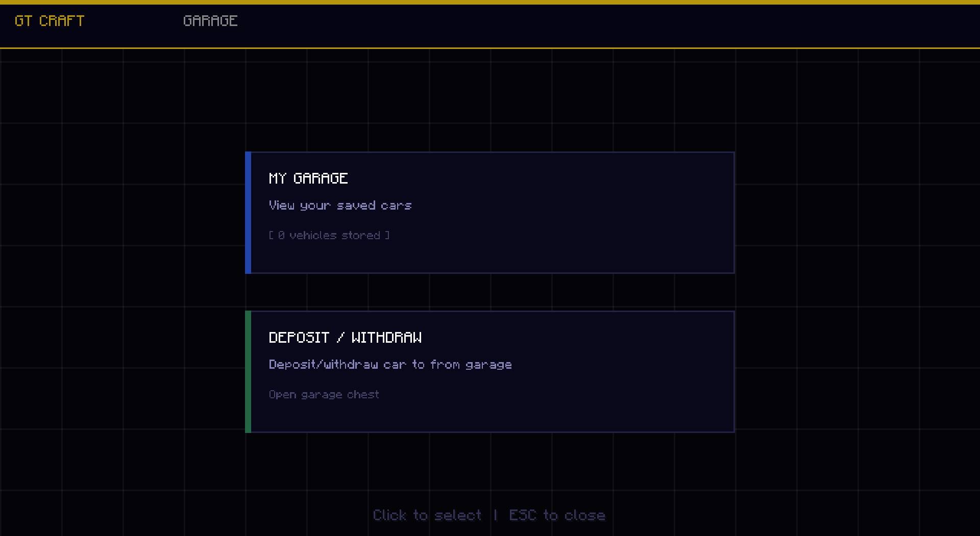Click 'Deposit/withdraw car to from garage' description
This screenshot has width=980, height=536.
click(x=390, y=365)
